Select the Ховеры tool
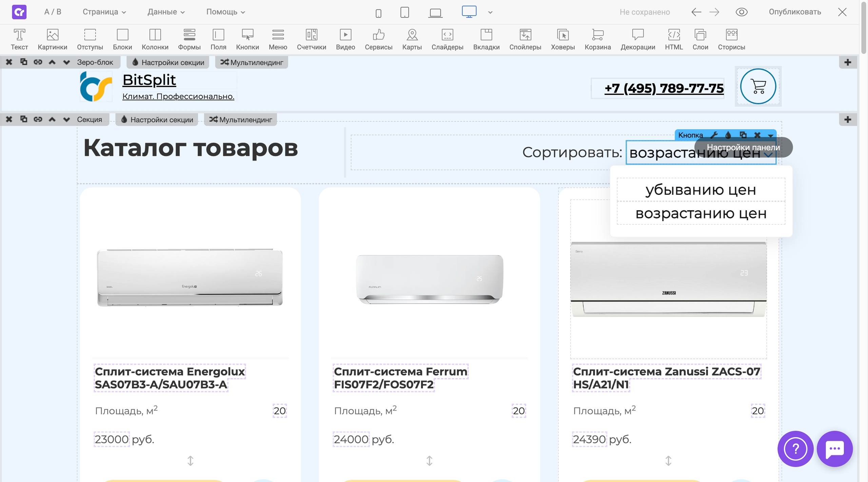Viewport: 868px width, 482px height. pos(563,39)
